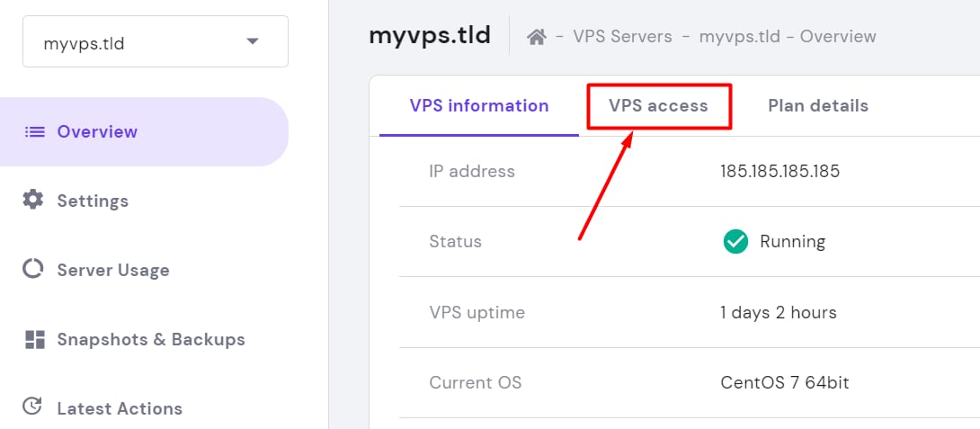The height and width of the screenshot is (429, 980).
Task: Click the myvps.tld breadcrumb link
Action: pyautogui.click(x=737, y=37)
